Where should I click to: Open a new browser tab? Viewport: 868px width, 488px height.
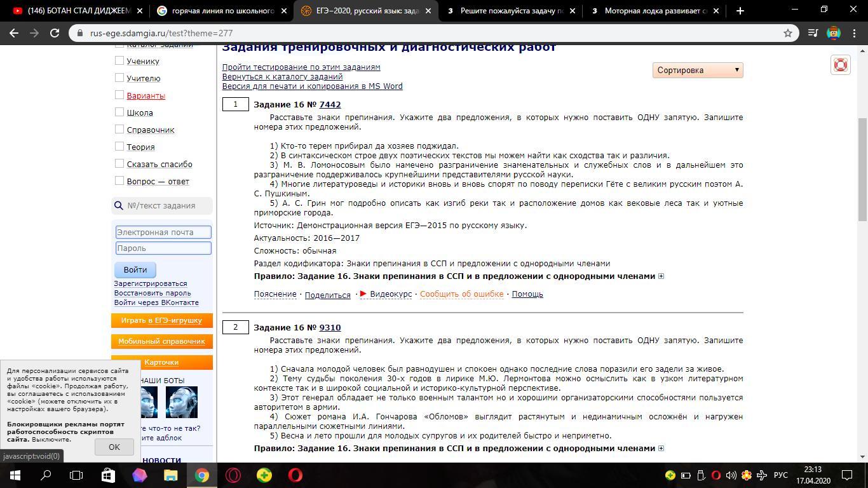coord(740,11)
